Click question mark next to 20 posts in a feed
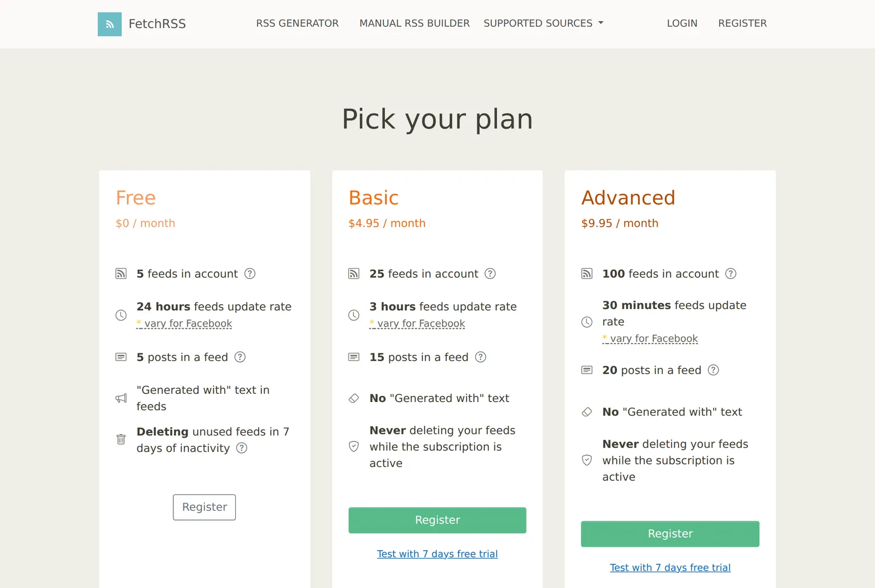The image size is (875, 588). coord(713,370)
